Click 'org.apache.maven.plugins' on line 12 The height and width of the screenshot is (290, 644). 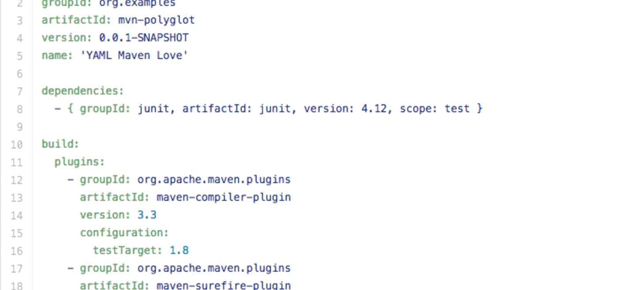click(214, 180)
